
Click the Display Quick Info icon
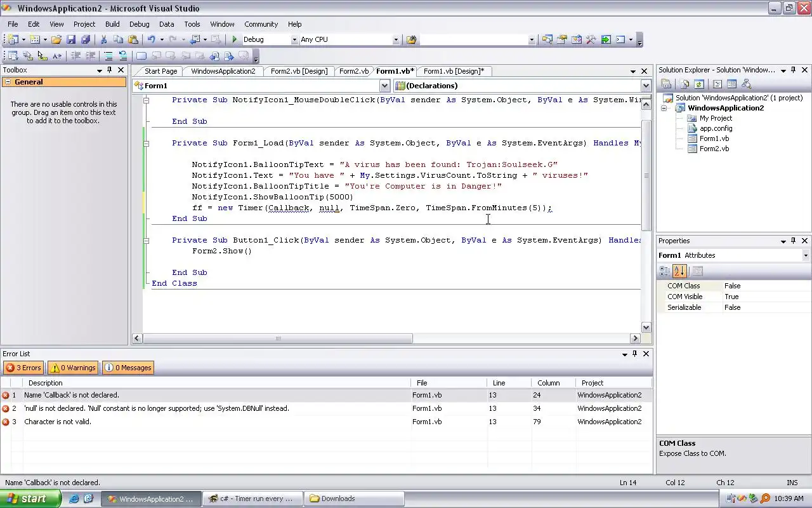tap(42, 56)
